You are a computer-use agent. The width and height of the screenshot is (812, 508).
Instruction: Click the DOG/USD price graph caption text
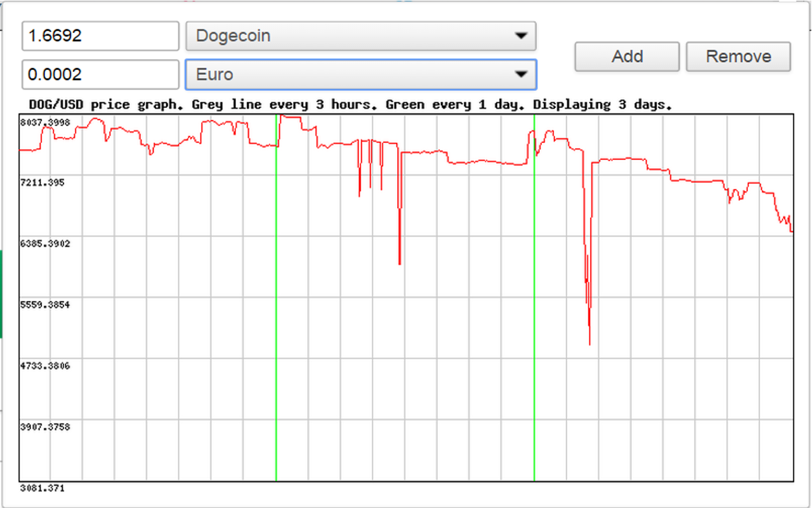[351, 105]
